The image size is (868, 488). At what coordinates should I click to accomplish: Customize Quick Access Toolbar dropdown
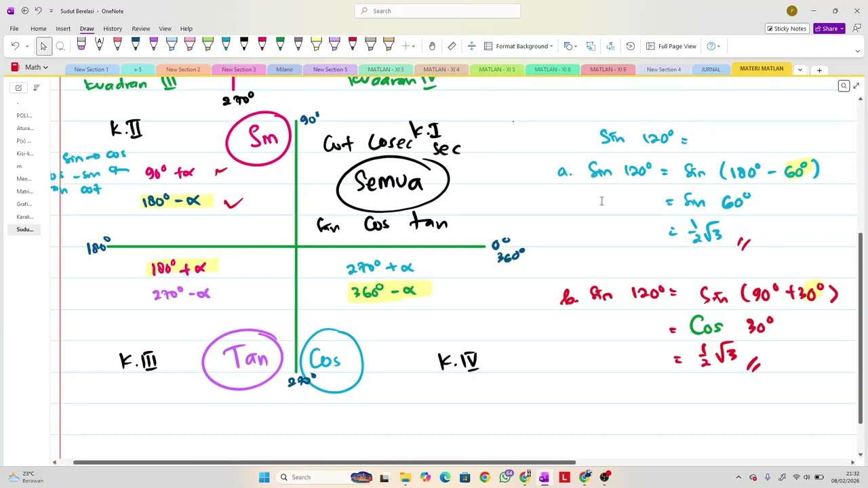pos(51,11)
